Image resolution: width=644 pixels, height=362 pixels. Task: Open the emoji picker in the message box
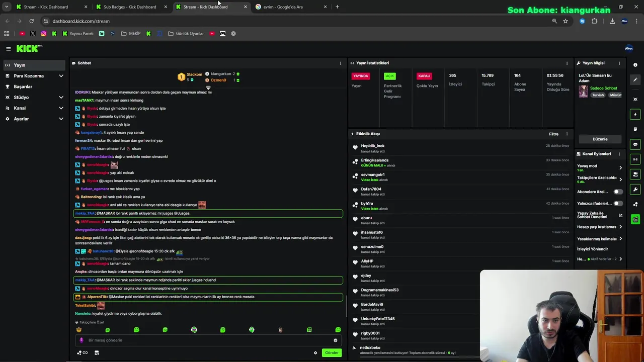coord(336,340)
